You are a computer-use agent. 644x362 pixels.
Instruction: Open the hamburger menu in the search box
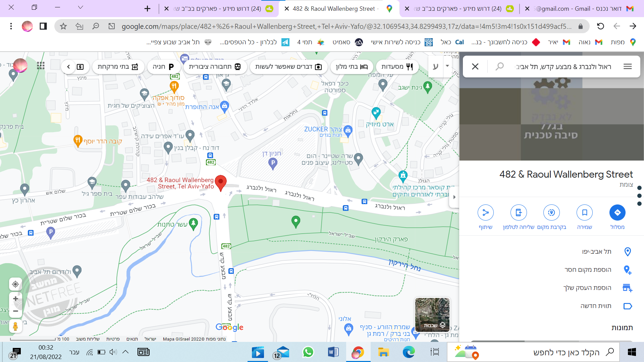[x=628, y=67]
